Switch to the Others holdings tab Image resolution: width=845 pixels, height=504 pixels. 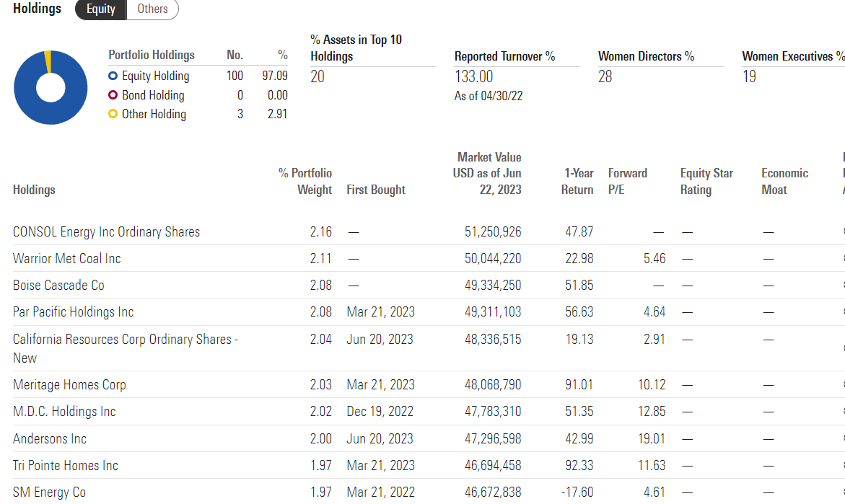[x=152, y=9]
